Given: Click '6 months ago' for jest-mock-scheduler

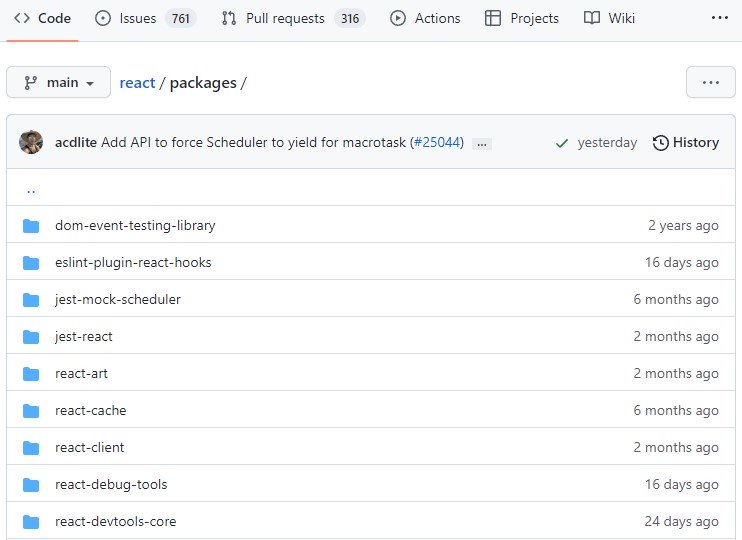Looking at the screenshot, I should tap(676, 299).
